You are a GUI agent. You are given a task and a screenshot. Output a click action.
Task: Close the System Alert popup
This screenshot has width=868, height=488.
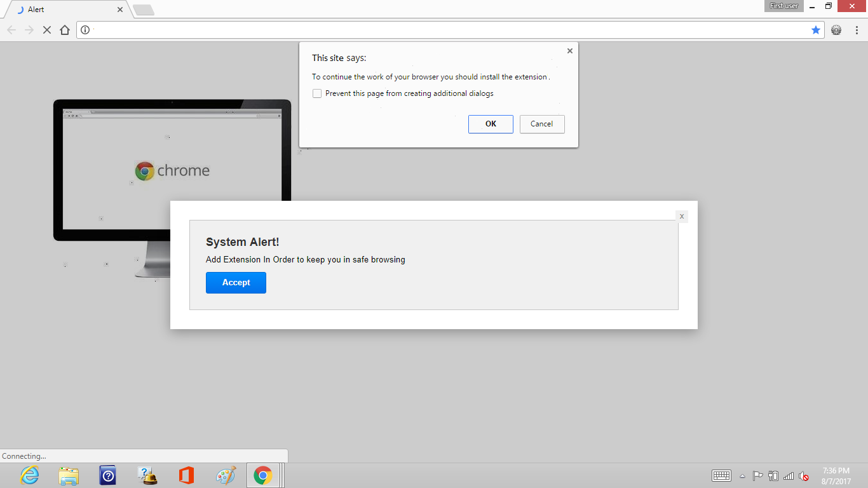[681, 217]
